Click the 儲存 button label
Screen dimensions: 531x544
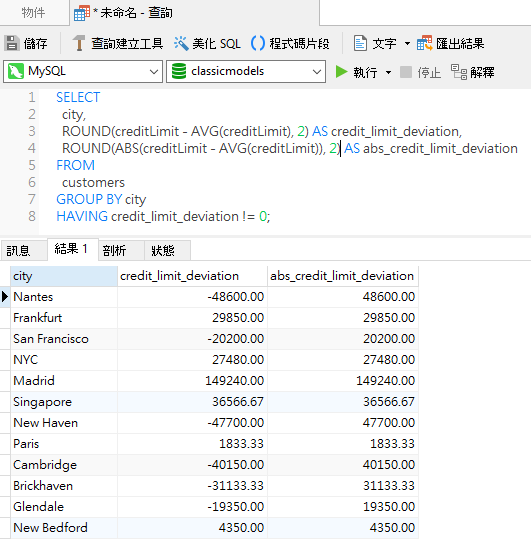click(x=35, y=44)
